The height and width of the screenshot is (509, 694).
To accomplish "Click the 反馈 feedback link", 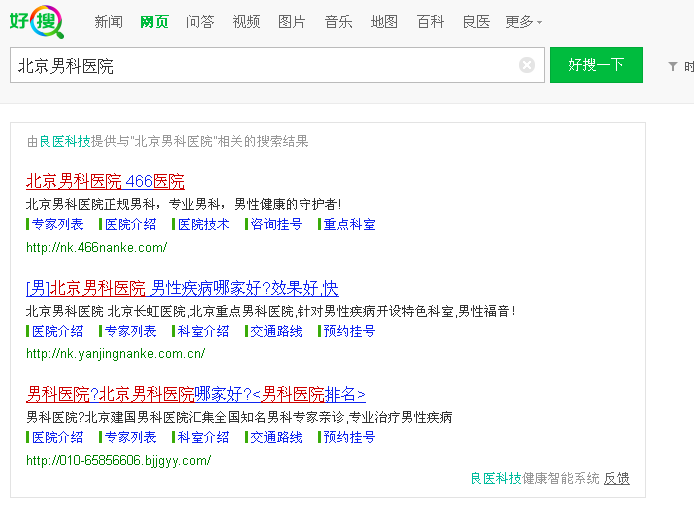I will [617, 478].
